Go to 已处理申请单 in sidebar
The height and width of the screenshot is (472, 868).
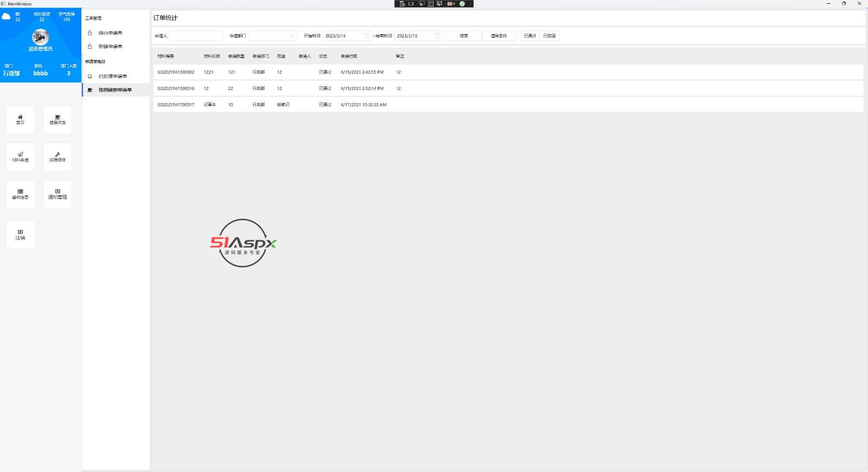tap(116, 76)
